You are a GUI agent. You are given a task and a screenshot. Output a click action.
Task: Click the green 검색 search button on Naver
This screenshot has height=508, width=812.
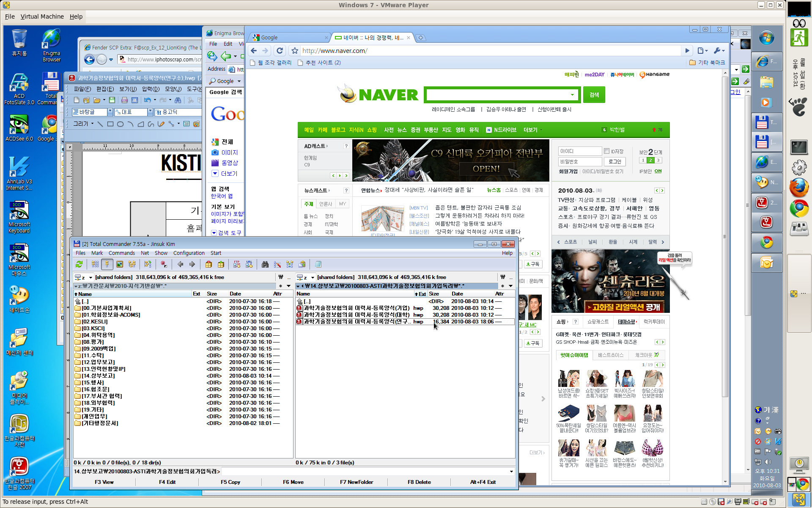coord(594,95)
